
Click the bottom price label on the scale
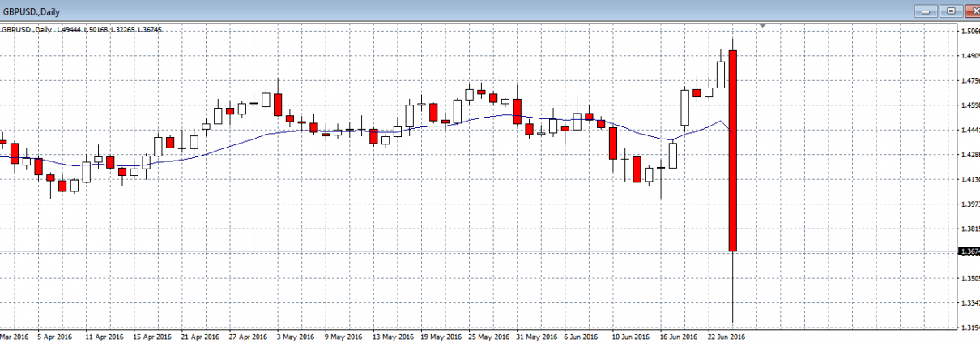(968, 328)
